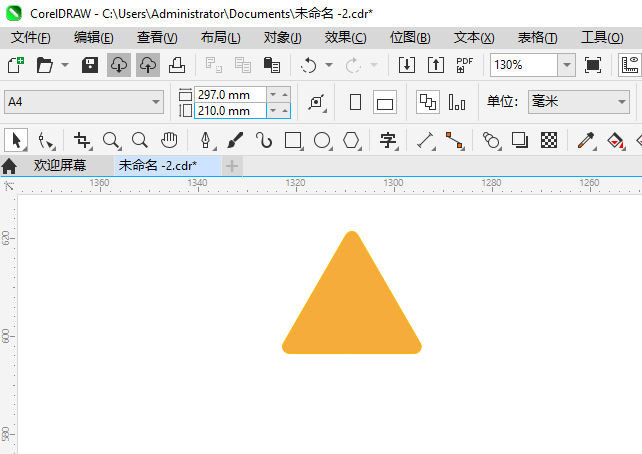The height and width of the screenshot is (454, 642).
Task: Click the Open folder icon
Action: [x=45, y=65]
